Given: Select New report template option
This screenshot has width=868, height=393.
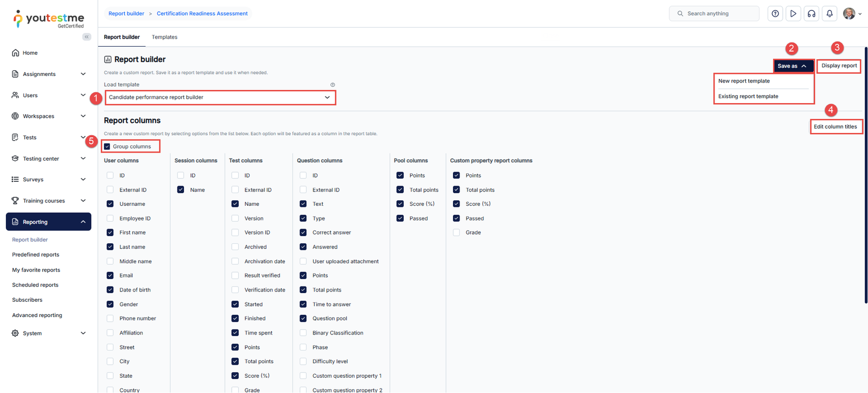Looking at the screenshot, I should coord(744,81).
